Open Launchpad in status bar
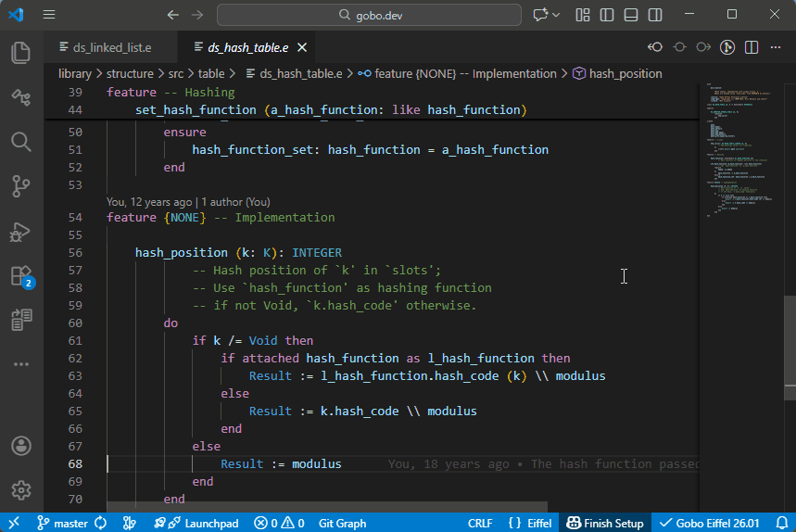Viewport: 796px width, 532px height. coord(196,523)
